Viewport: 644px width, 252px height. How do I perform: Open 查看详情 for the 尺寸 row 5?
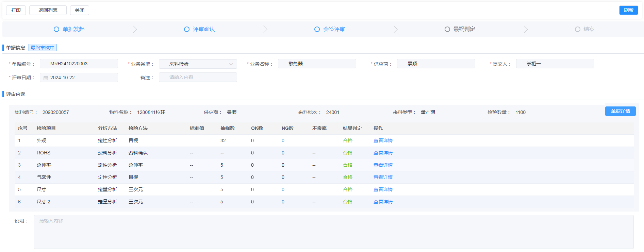383,189
